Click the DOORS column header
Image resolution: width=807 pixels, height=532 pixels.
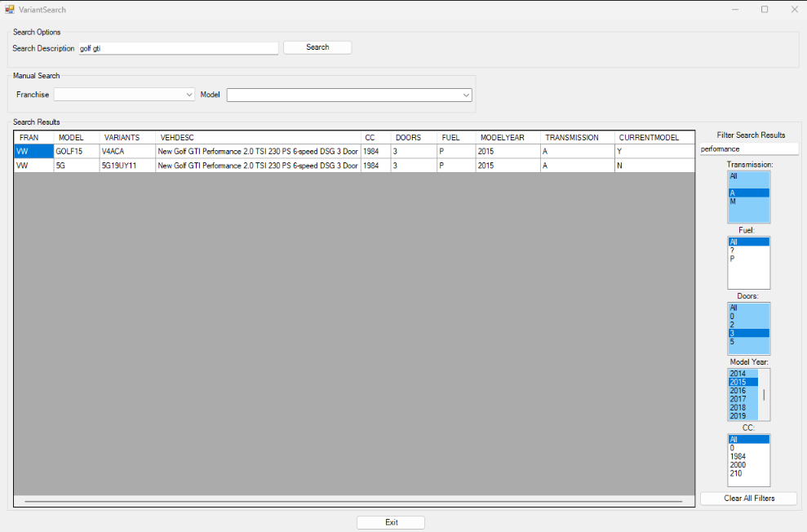click(414, 138)
